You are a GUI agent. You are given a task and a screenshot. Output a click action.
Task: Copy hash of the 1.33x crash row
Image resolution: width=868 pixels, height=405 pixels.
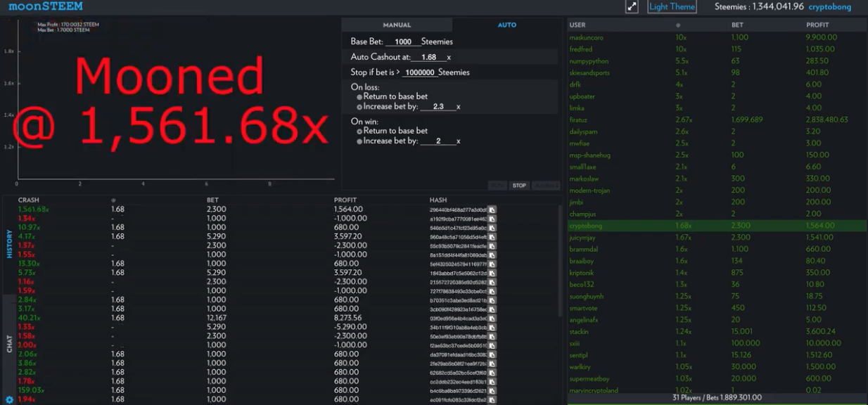(x=492, y=327)
